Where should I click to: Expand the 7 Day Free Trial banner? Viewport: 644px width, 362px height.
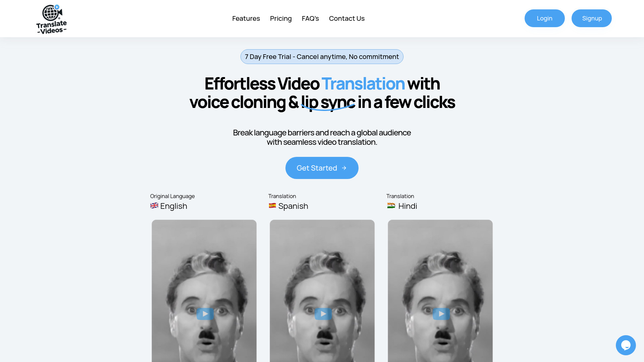tap(322, 57)
